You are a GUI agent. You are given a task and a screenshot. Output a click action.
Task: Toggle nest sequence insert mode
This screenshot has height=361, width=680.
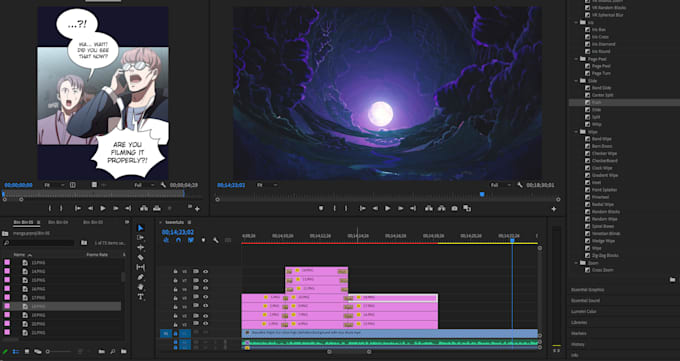(166, 240)
